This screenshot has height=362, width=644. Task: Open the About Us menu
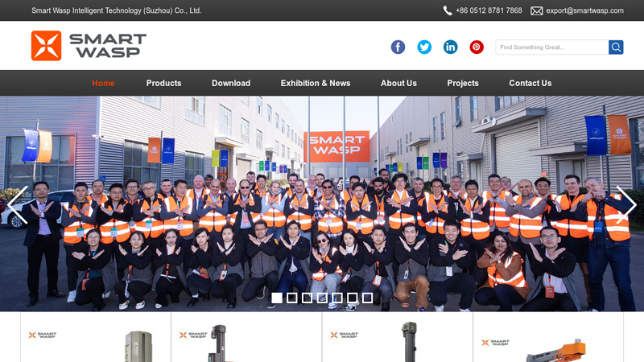click(398, 83)
